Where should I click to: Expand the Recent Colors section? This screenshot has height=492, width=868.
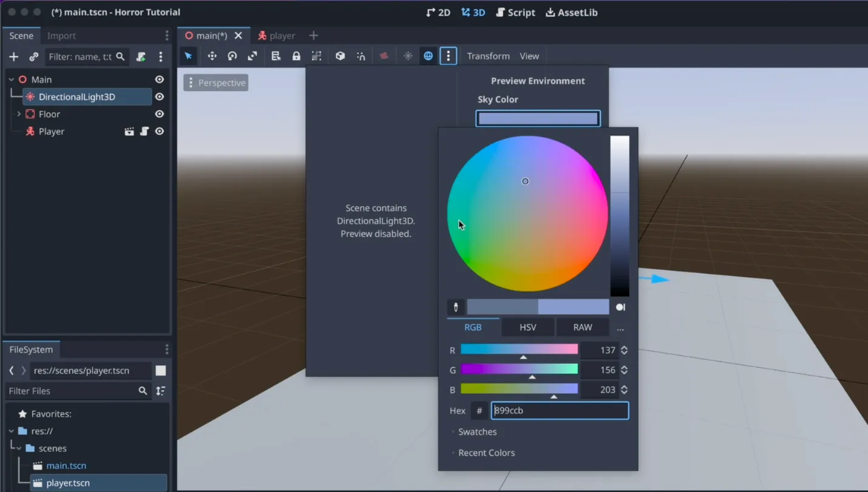486,453
